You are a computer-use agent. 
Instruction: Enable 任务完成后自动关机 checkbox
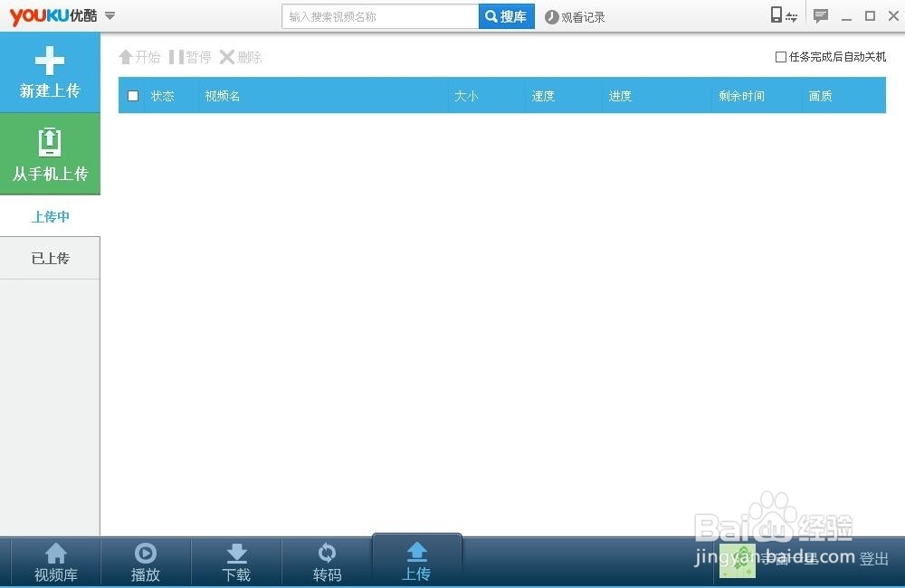(780, 57)
